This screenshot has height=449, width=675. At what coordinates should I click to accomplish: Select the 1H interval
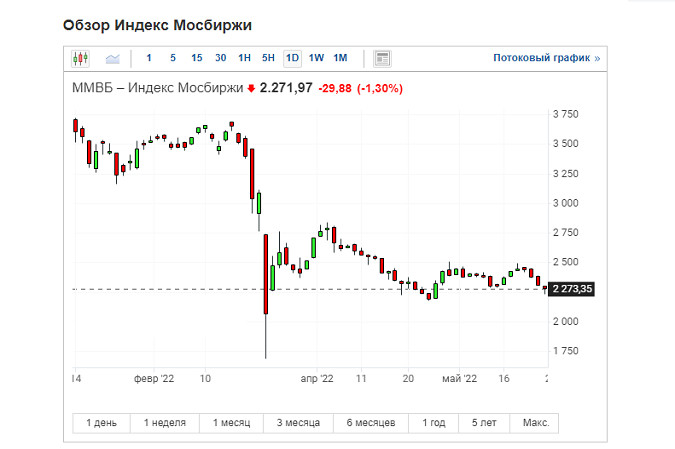[x=245, y=58]
